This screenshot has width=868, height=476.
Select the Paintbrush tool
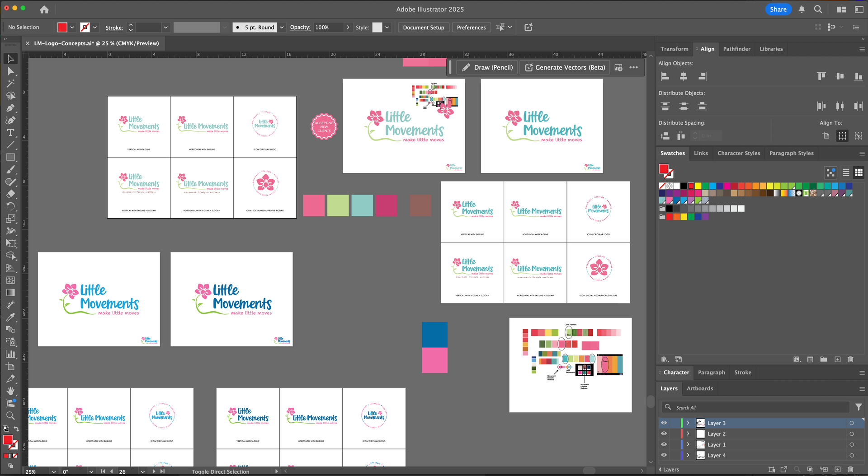pyautogui.click(x=10, y=170)
